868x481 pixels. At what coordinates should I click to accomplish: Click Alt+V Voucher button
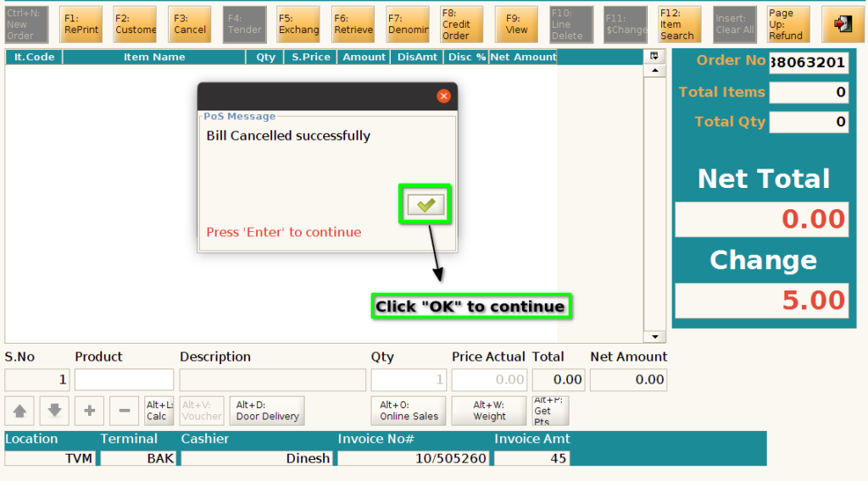[x=202, y=411]
